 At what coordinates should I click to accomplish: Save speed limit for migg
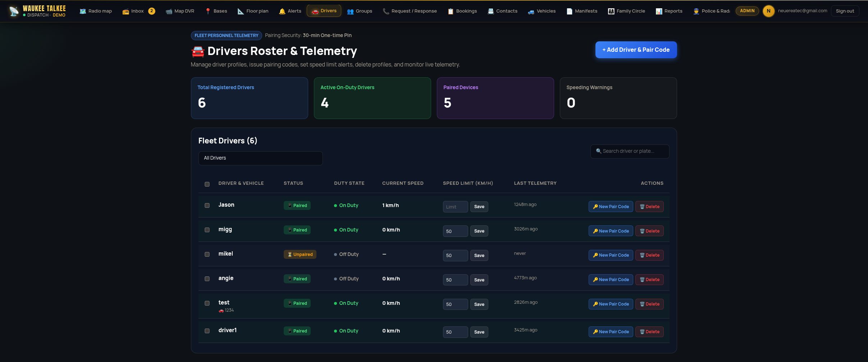pyautogui.click(x=479, y=231)
